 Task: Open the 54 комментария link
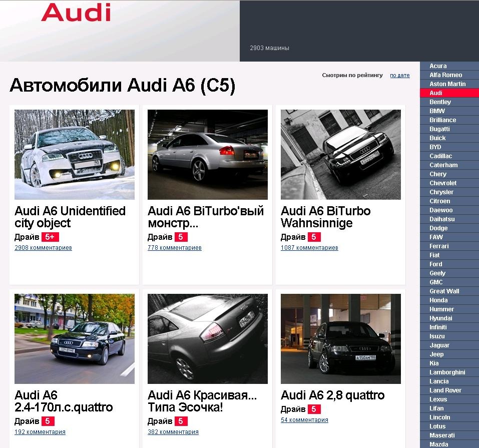tap(304, 419)
